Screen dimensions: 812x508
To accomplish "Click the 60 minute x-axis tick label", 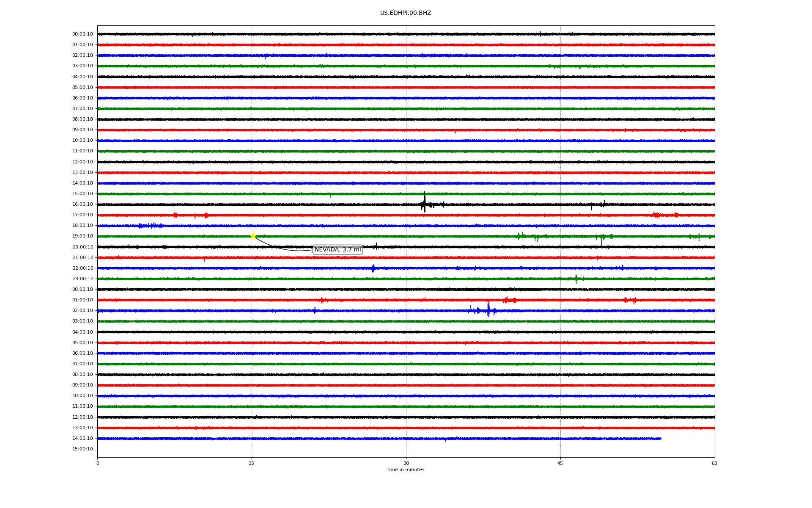I will tap(714, 463).
